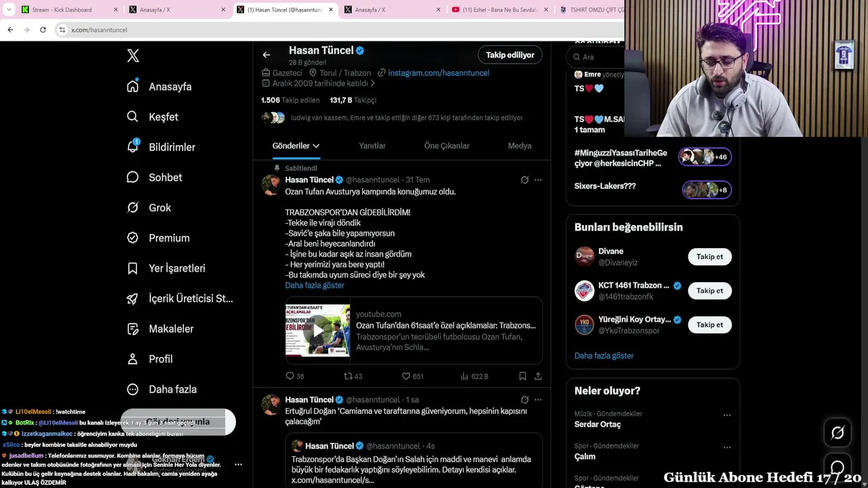Switch to the Ezhel YouTube browser tab

coord(499,9)
